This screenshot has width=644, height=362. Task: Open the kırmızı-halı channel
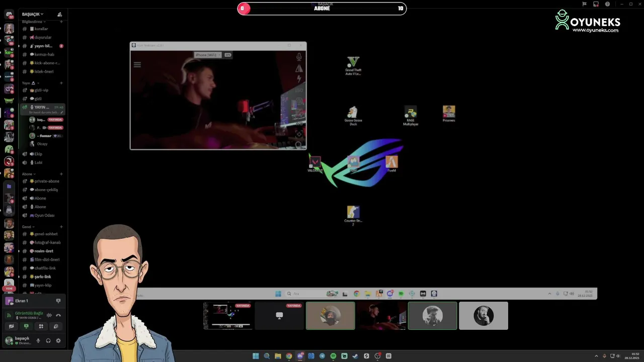pyautogui.click(x=43, y=54)
